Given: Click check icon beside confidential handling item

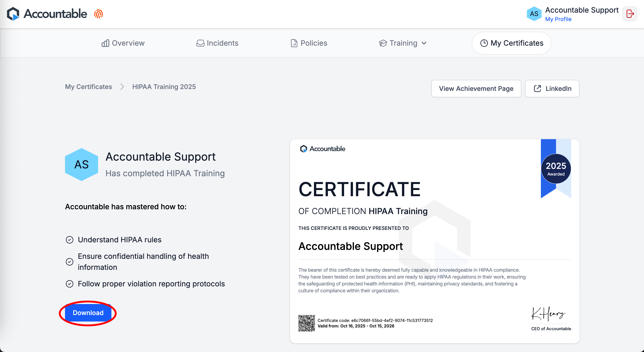Looking at the screenshot, I should [70, 262].
